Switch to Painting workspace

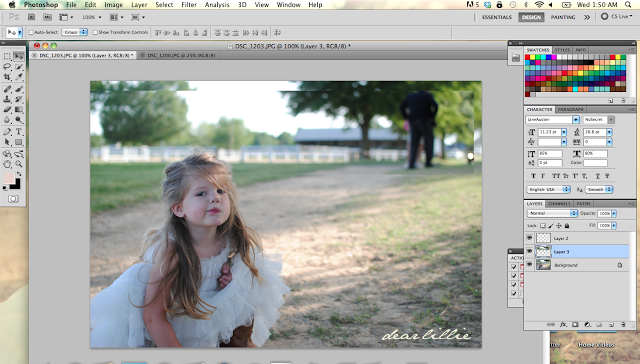tap(563, 17)
